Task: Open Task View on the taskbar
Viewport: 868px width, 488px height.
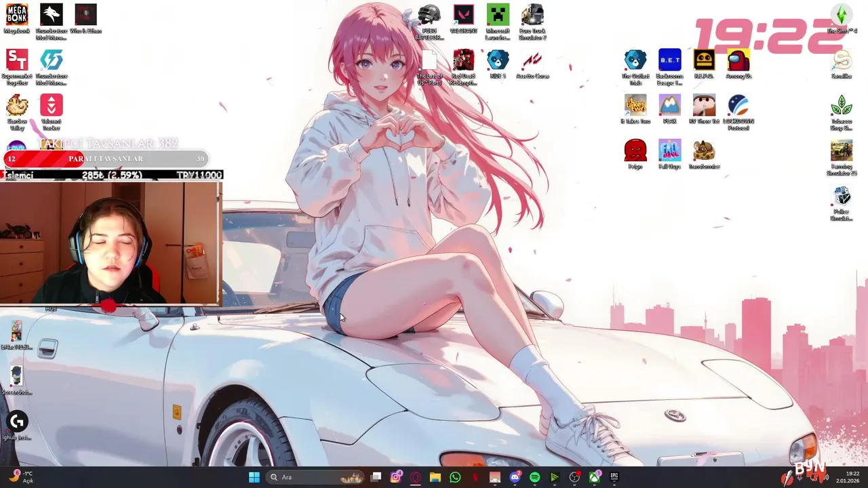Action: [376, 477]
